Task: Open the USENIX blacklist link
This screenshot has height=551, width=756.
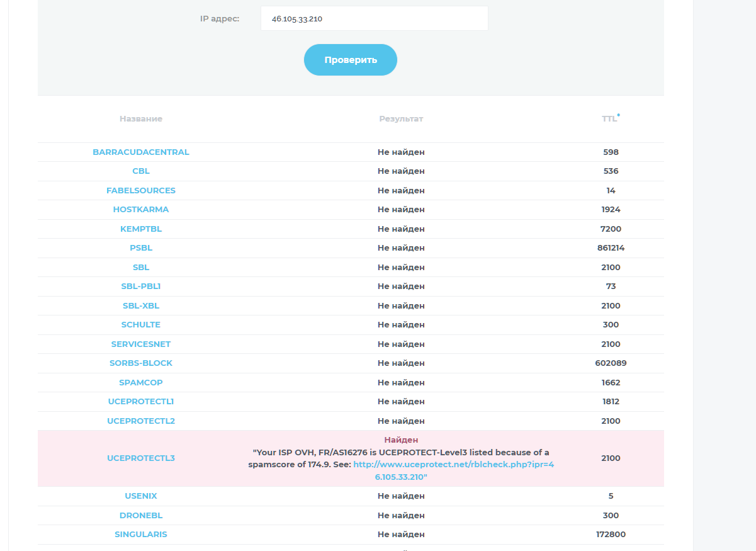Action: tap(140, 496)
